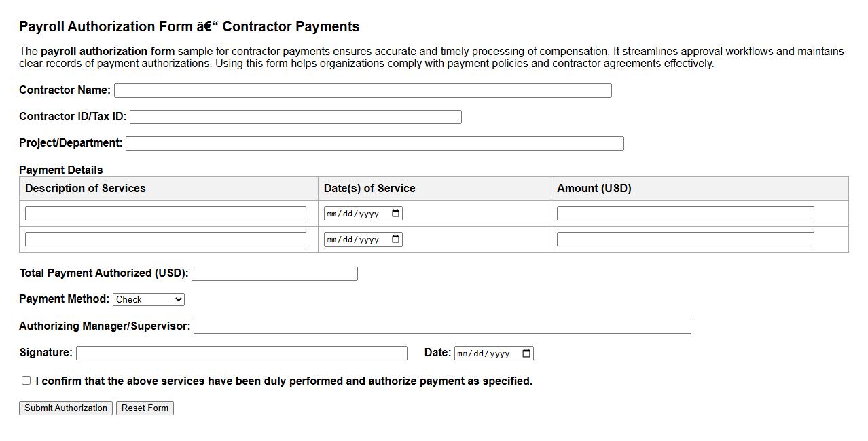Select the second Description of Services field
This screenshot has width=868, height=441.
coord(166,239)
